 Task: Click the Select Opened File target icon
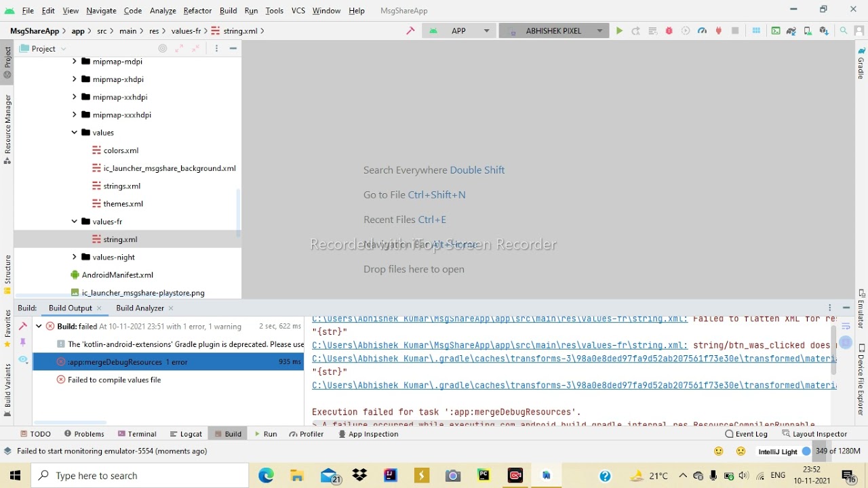pyautogui.click(x=163, y=48)
